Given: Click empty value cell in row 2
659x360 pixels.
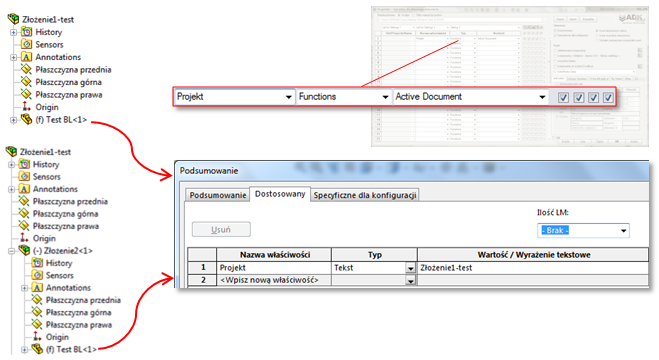Looking at the screenshot, I should pos(532,280).
